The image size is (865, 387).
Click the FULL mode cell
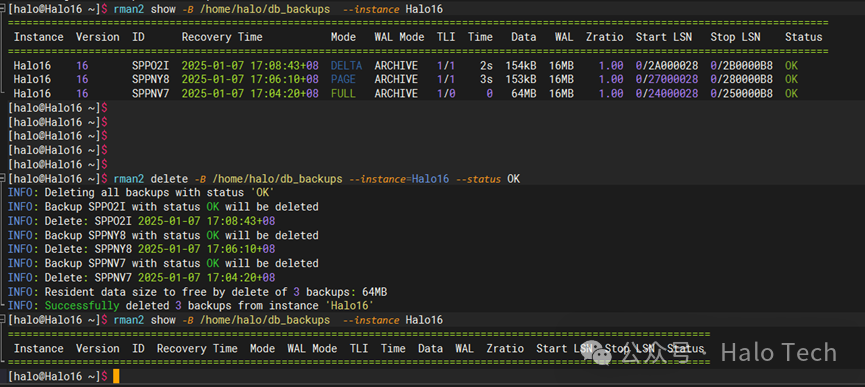coord(343,94)
